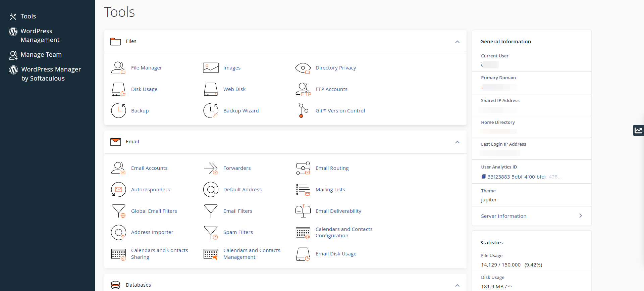The width and height of the screenshot is (644, 291).
Task: Collapse the Files section
Action: click(457, 42)
